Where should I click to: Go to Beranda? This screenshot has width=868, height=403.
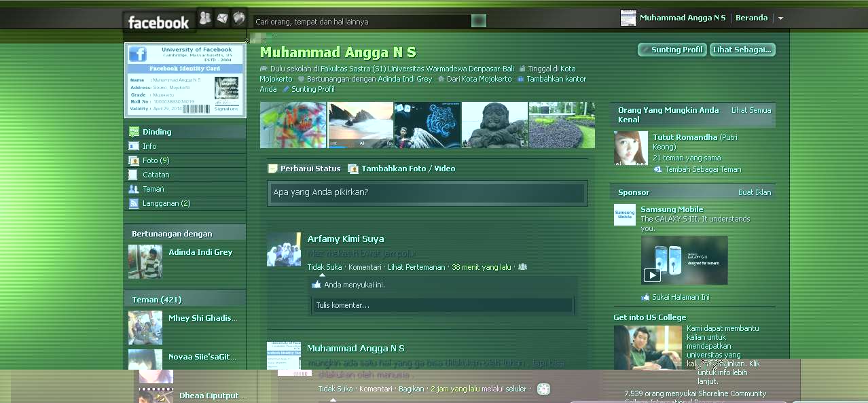(752, 18)
